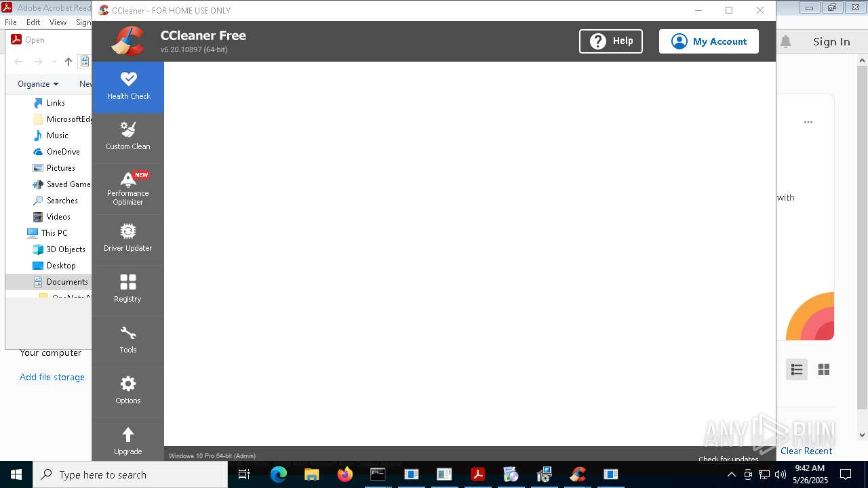Open File Explorer from the taskbar

312,474
